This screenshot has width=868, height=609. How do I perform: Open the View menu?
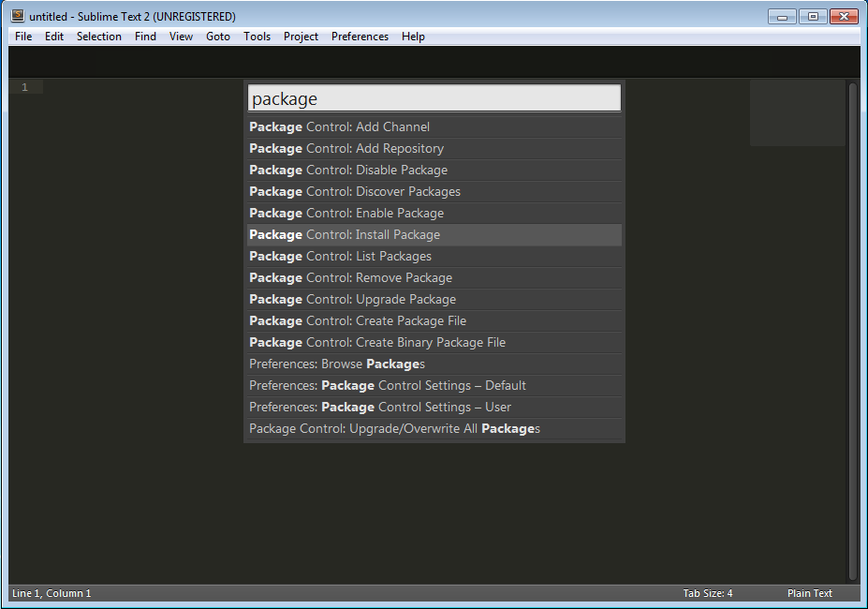(181, 37)
